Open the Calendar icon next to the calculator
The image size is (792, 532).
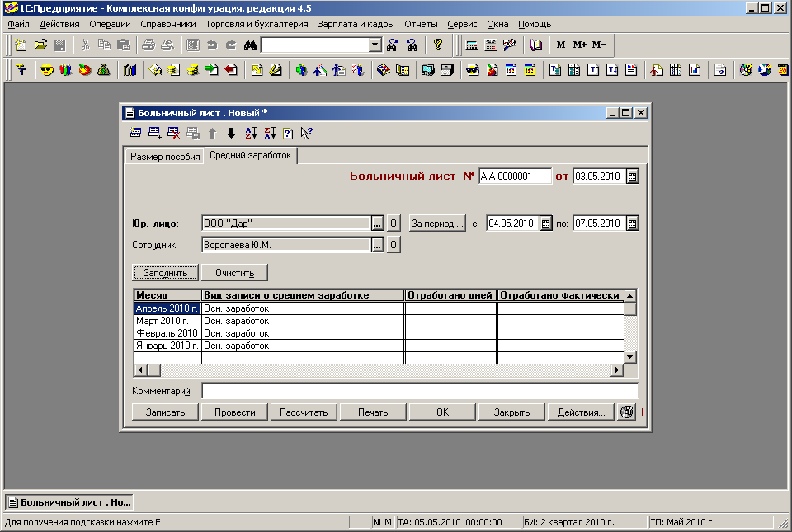pyautogui.click(x=491, y=45)
